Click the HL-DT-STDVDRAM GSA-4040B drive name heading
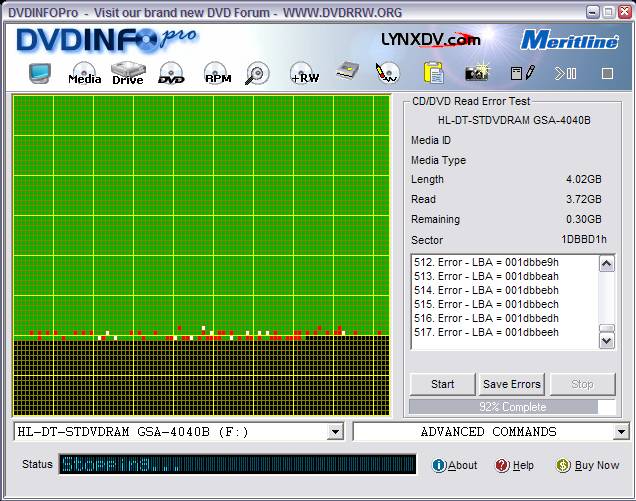The image size is (636, 501). pyautogui.click(x=514, y=120)
